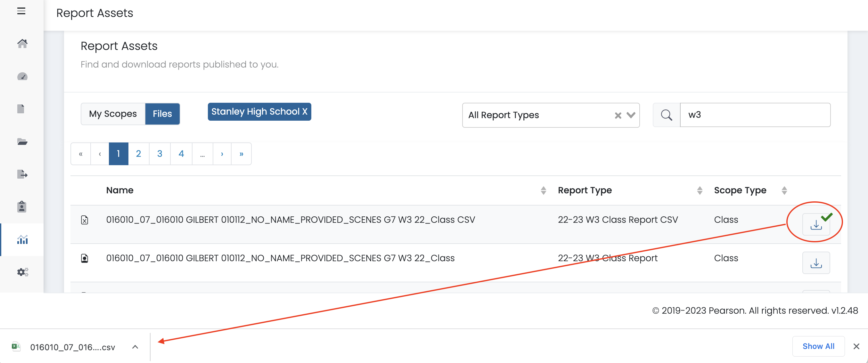
Task: Download the Class CSV report file
Action: 815,224
